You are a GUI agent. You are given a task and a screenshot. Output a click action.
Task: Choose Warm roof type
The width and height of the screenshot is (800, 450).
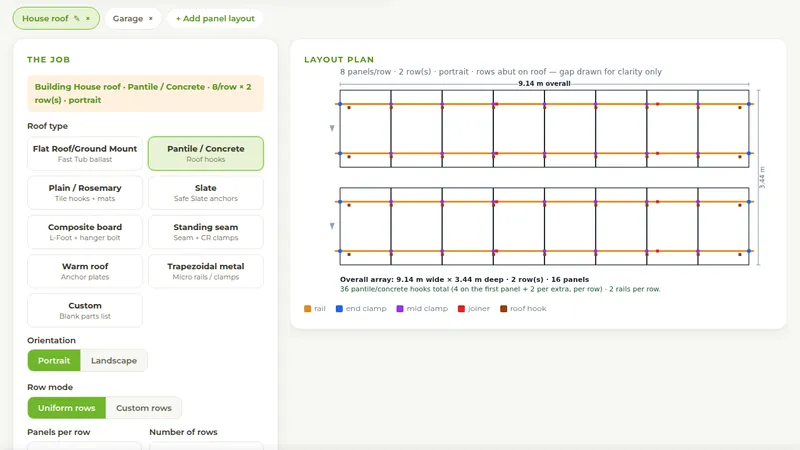click(85, 271)
